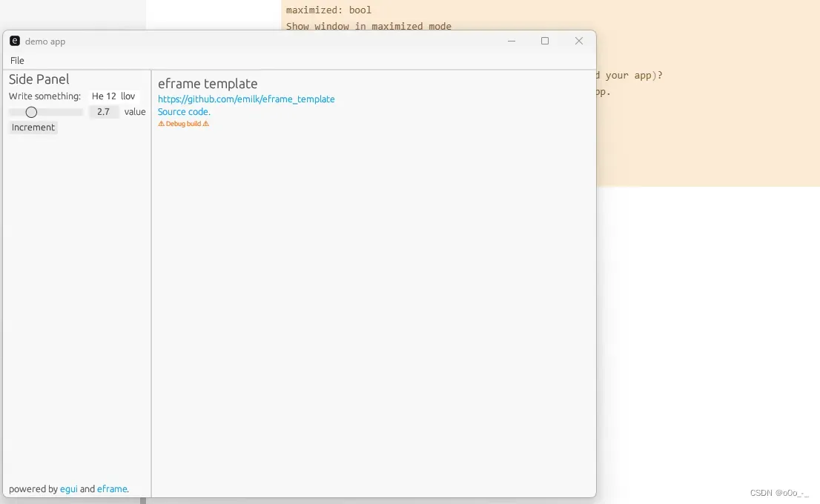Image resolution: width=820 pixels, height=504 pixels.
Task: Select the 2.7 value box
Action: tap(104, 112)
